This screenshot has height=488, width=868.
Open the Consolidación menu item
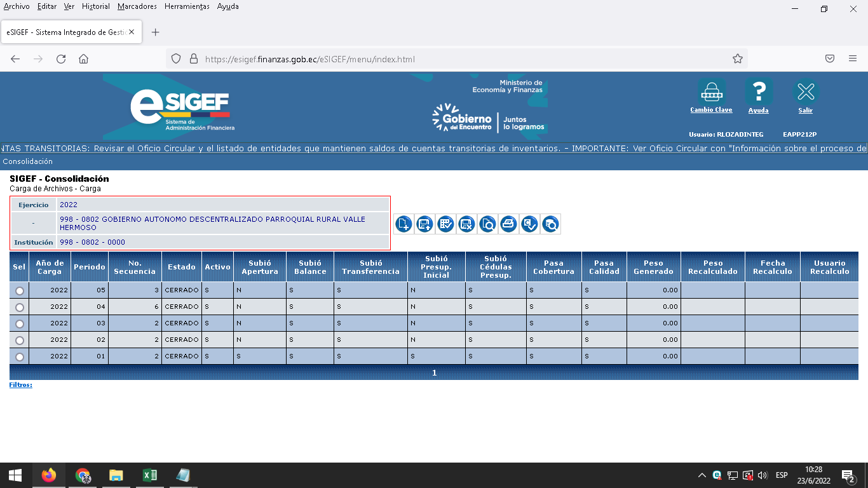click(x=28, y=161)
